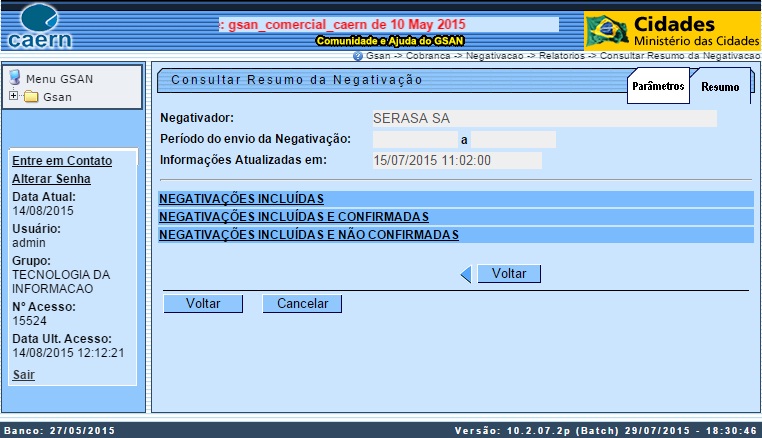Image resolution: width=762 pixels, height=438 pixels.
Task: Click the Negativador field SERASA SA
Action: (544, 118)
